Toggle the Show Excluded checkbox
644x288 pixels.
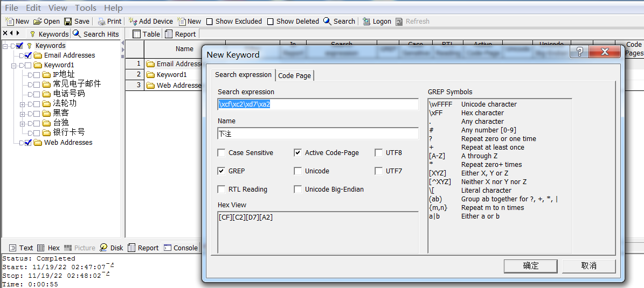pos(210,22)
